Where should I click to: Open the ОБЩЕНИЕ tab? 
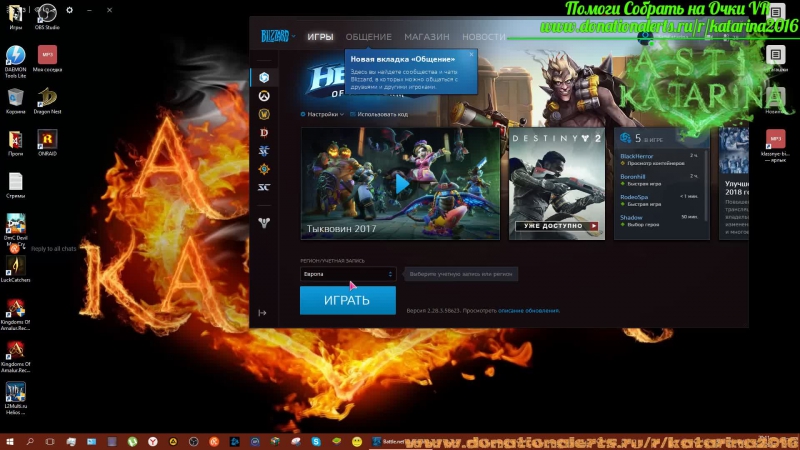click(x=368, y=37)
